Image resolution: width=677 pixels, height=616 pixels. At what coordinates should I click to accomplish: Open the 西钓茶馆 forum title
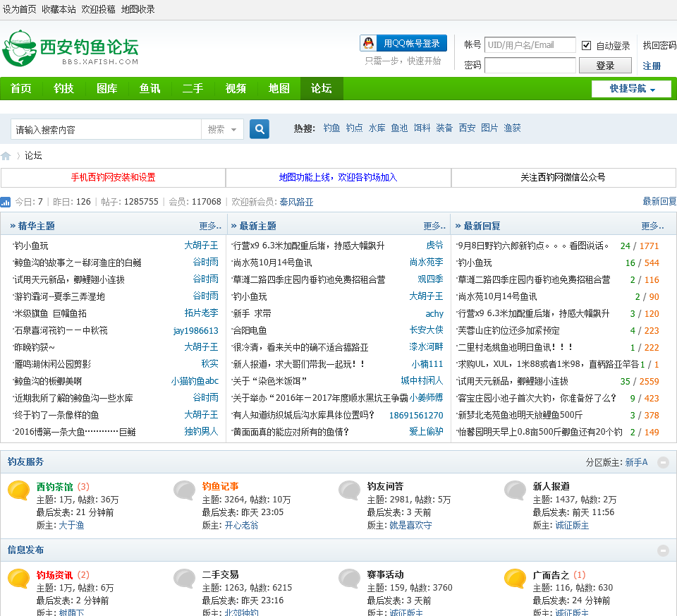click(55, 487)
